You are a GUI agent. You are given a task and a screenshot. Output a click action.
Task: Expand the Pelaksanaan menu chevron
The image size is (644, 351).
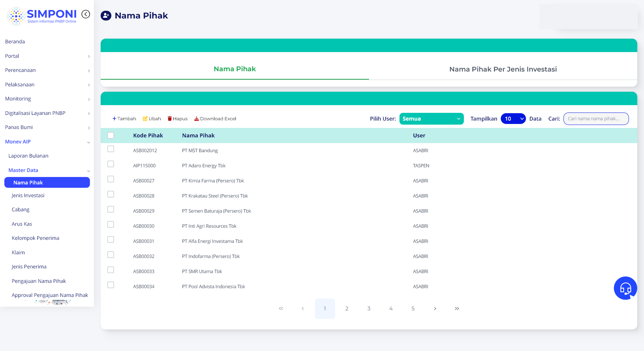(x=89, y=85)
